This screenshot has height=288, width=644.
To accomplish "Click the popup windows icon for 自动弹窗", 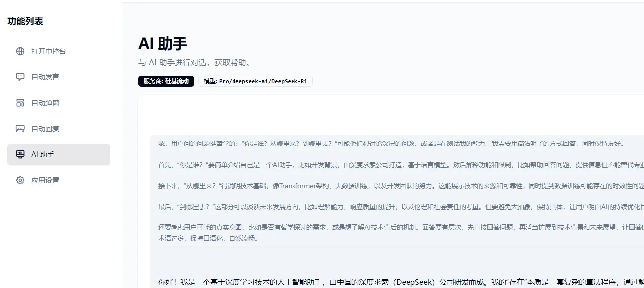I will [20, 102].
